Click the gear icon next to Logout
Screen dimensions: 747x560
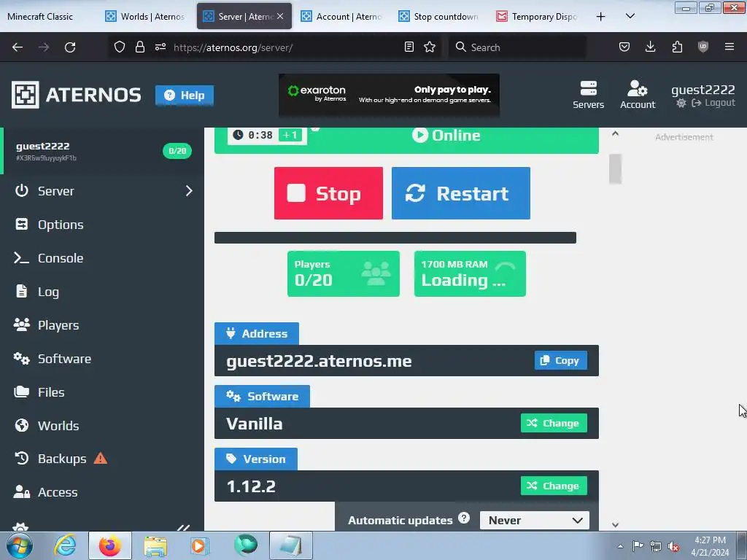tap(681, 104)
